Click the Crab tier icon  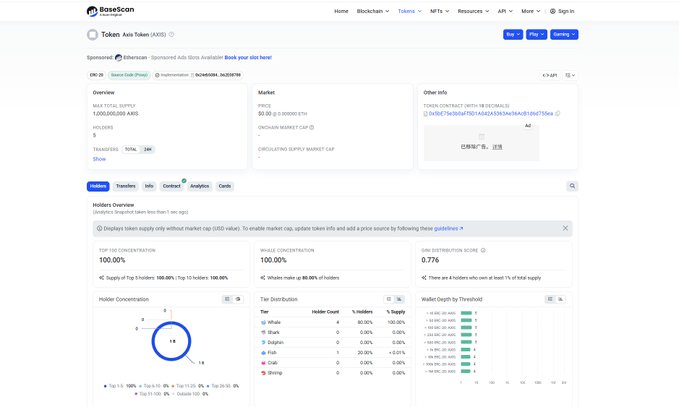263,363
